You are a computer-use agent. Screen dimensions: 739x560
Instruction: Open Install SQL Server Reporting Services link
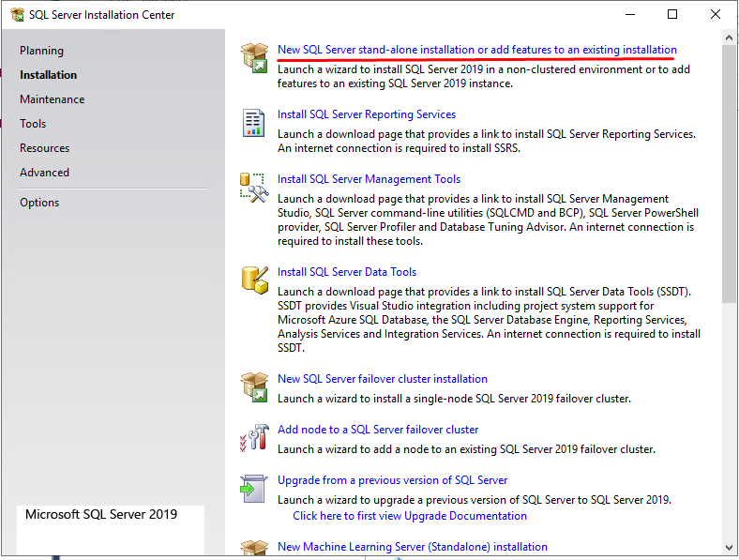(x=366, y=114)
